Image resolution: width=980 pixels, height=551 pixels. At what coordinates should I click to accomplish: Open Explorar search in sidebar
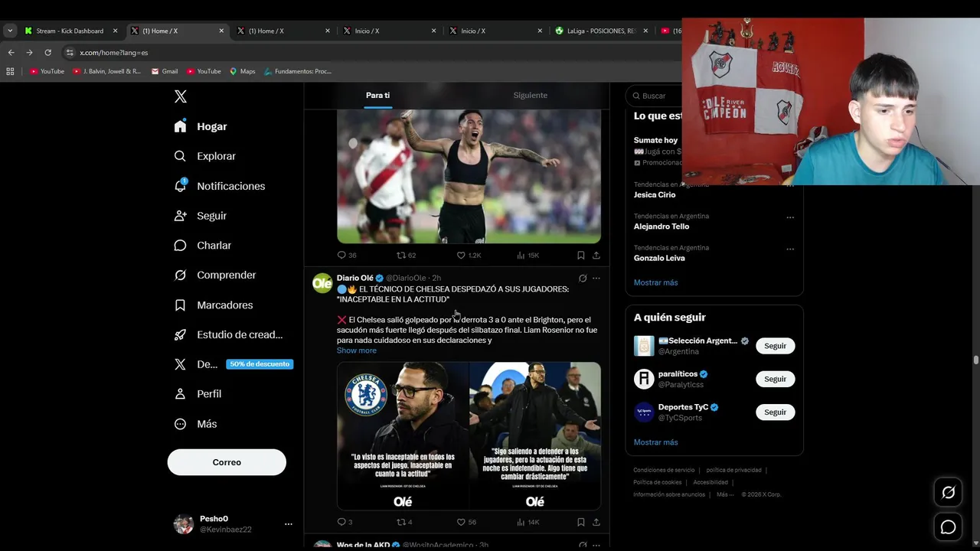(204, 156)
